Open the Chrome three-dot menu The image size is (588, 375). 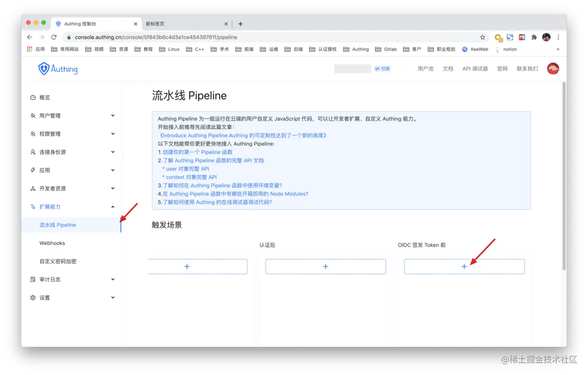tap(559, 37)
